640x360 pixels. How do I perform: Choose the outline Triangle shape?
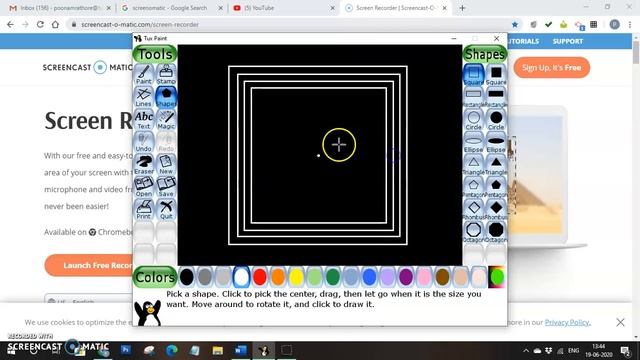click(473, 164)
